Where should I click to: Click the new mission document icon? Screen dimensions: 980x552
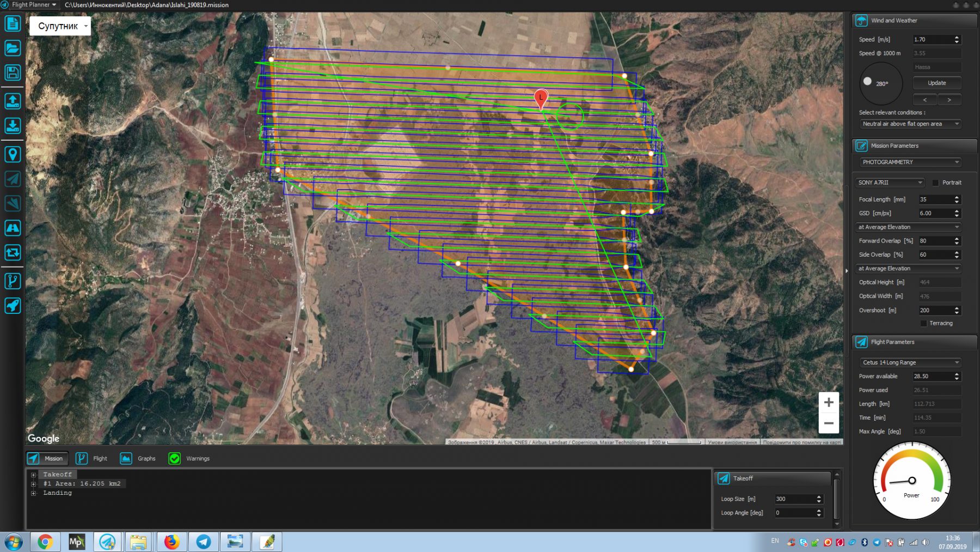(x=13, y=24)
